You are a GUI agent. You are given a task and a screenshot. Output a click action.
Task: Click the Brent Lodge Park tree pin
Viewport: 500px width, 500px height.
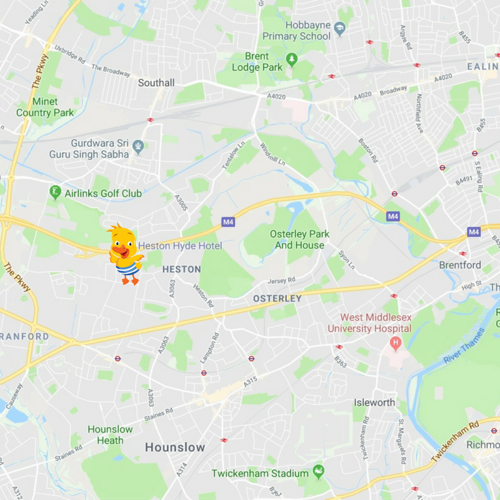tap(292, 60)
